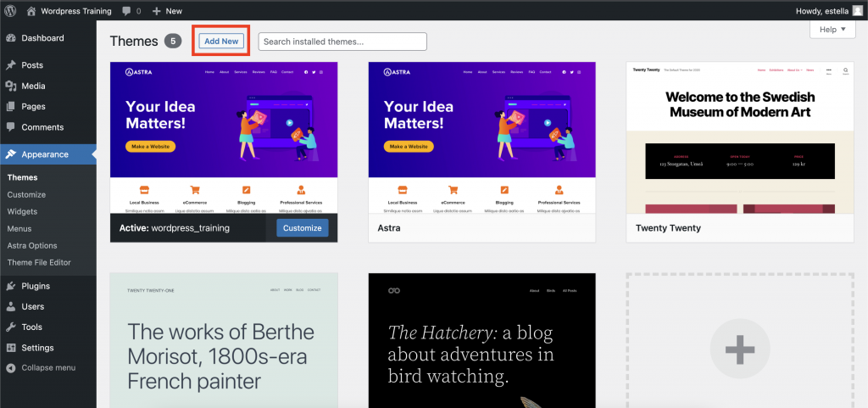Screen dimensions: 868x408
Task: Open Customize in the Appearance submenu
Action: pyautogui.click(x=26, y=195)
